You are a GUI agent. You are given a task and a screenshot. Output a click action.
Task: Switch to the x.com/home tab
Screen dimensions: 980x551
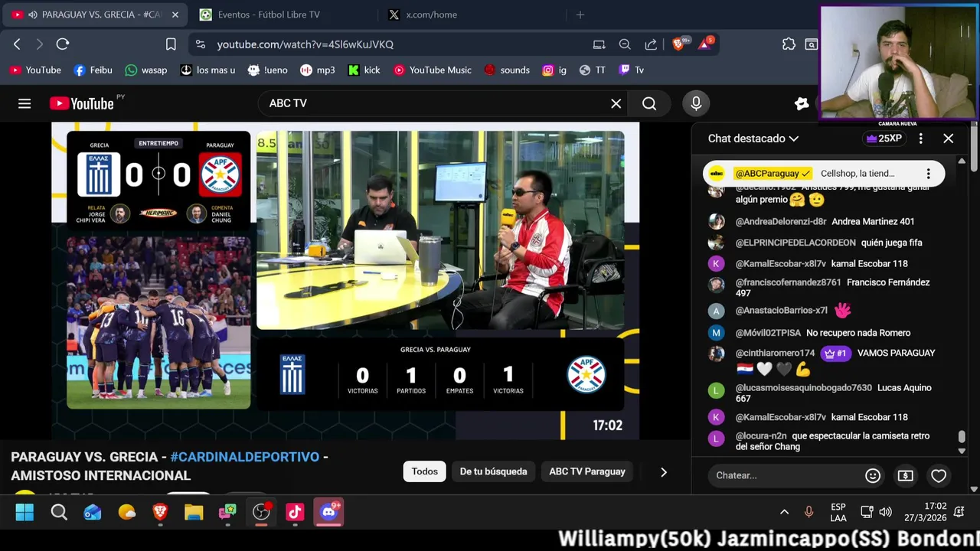tap(431, 15)
